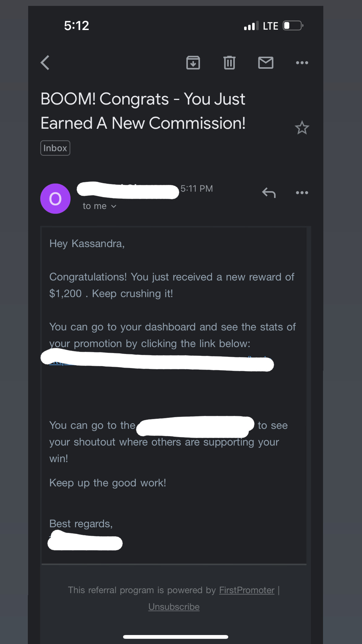Tap the email subject heading
The height and width of the screenshot is (644, 362).
click(143, 111)
